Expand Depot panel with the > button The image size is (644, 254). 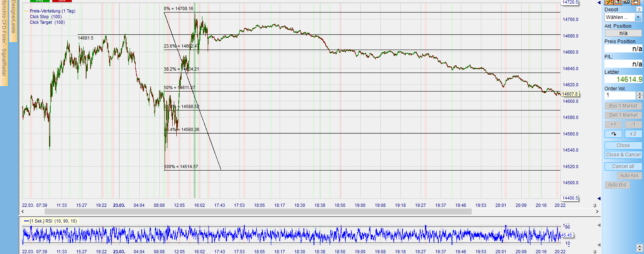coord(639,9)
